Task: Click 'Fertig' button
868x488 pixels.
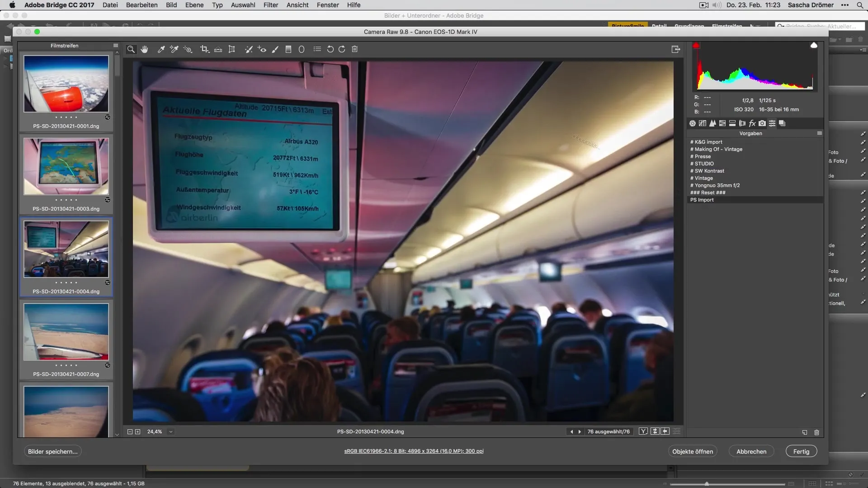Action: pos(801,451)
